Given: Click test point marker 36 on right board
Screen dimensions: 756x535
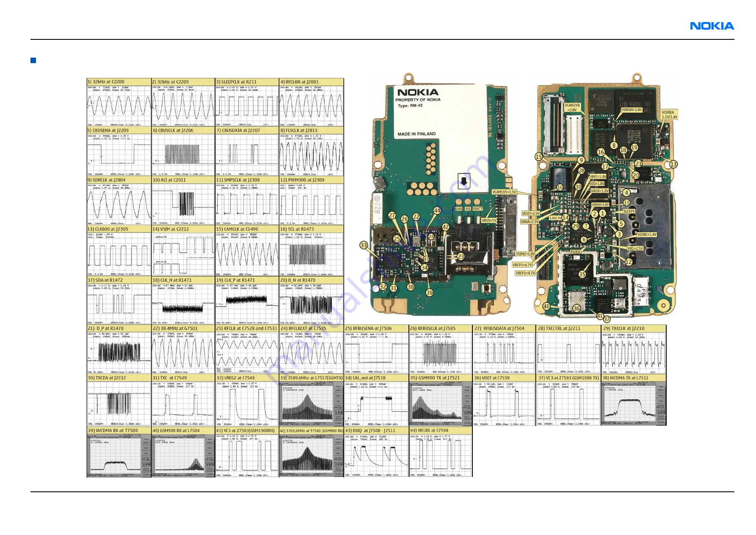Looking at the screenshot, I should coord(577,308).
